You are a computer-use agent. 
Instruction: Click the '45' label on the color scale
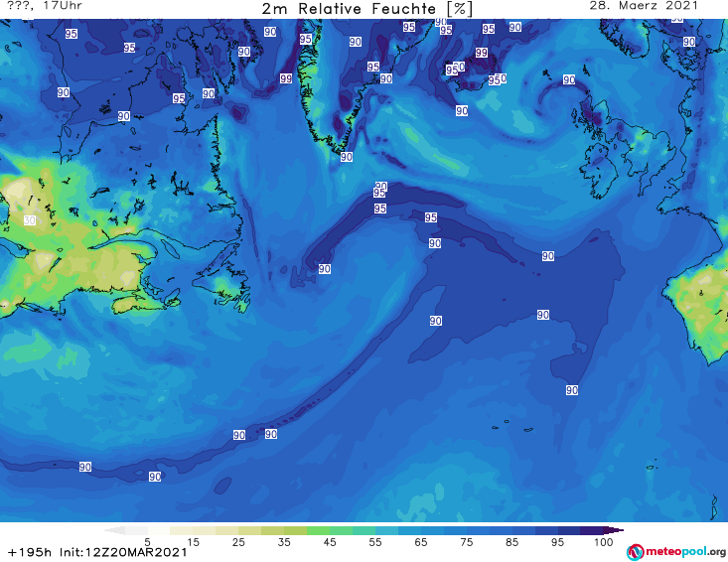click(329, 542)
